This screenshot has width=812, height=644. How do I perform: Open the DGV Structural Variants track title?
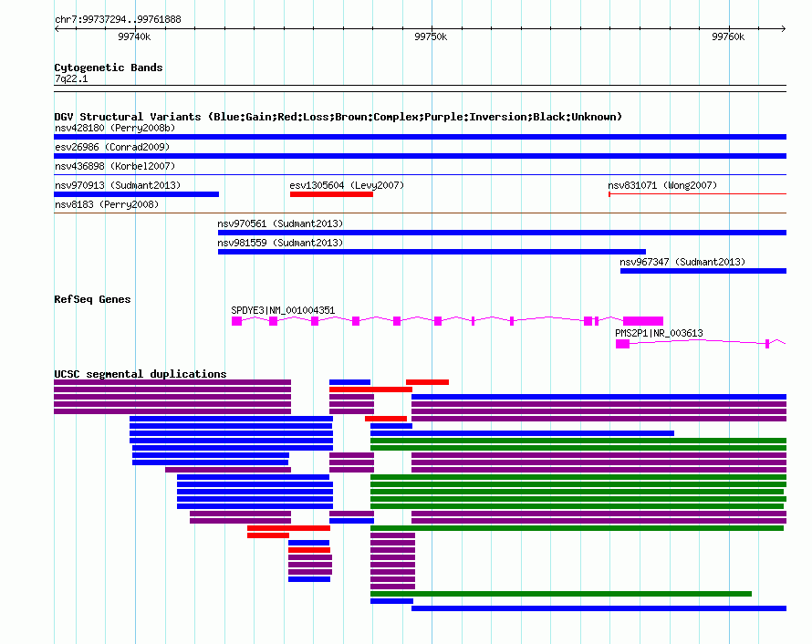coord(338,117)
